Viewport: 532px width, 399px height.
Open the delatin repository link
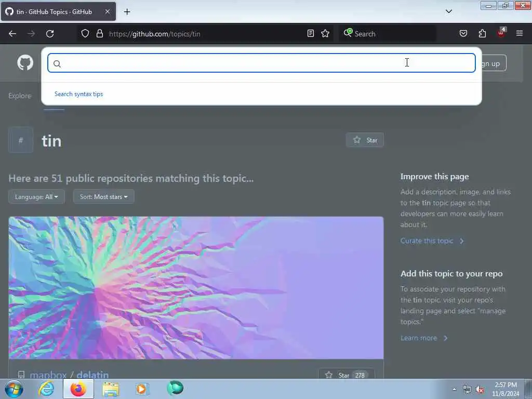pyautogui.click(x=92, y=375)
